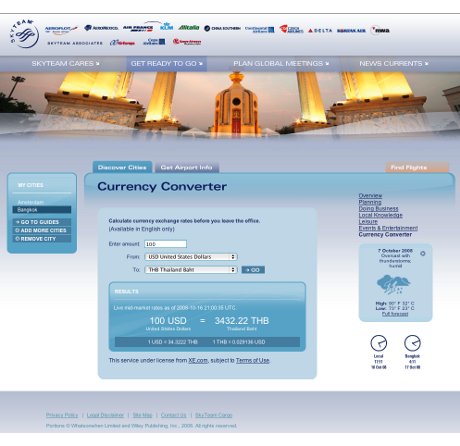Open the Delta airline logo

click(x=320, y=30)
